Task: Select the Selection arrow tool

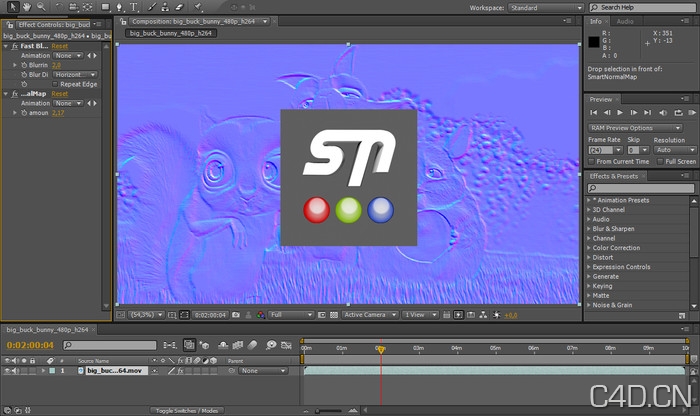Action: point(12,6)
